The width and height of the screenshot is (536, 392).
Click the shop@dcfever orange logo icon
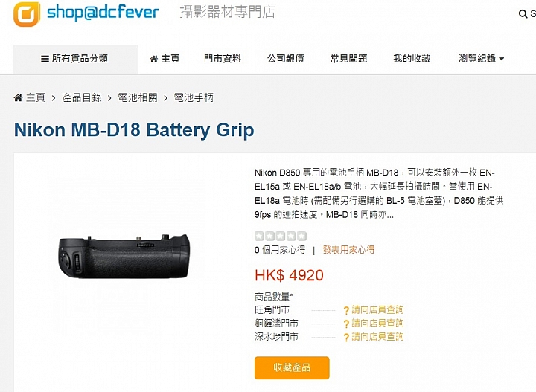click(x=27, y=14)
